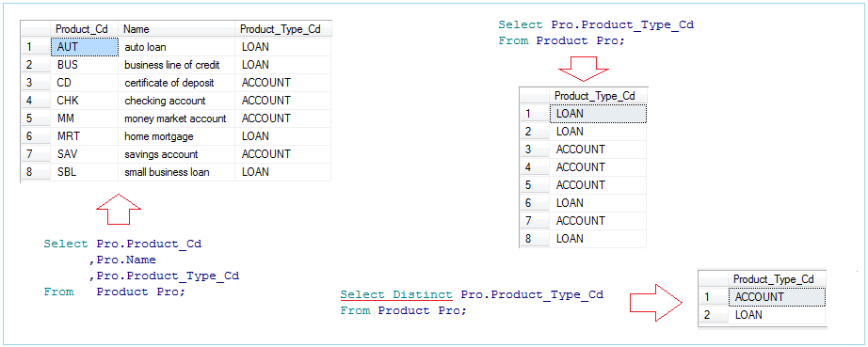Select LOAN in the distinct result grid
The height and width of the screenshot is (347, 868).
click(x=778, y=315)
